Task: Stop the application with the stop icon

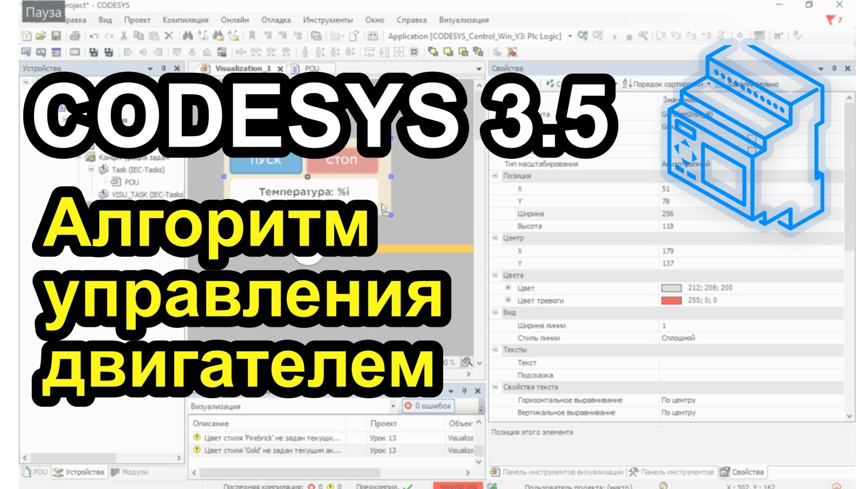Action: (x=629, y=36)
